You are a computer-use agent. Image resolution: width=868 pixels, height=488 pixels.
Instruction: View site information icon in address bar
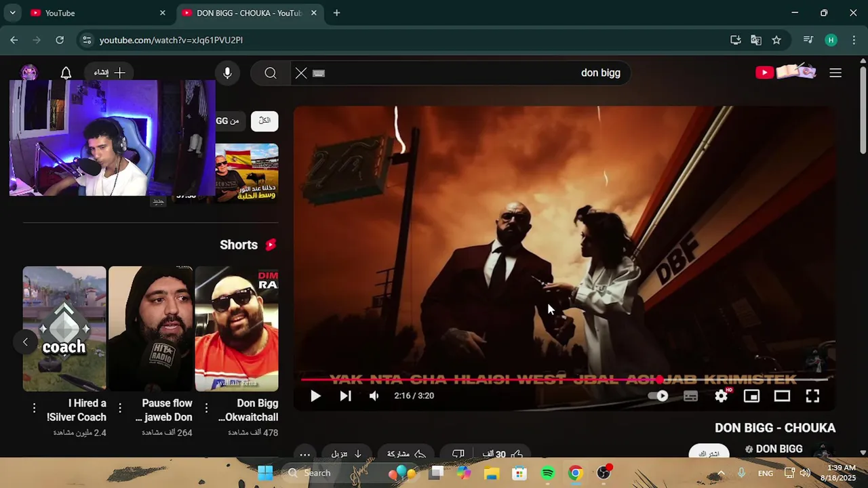(87, 40)
